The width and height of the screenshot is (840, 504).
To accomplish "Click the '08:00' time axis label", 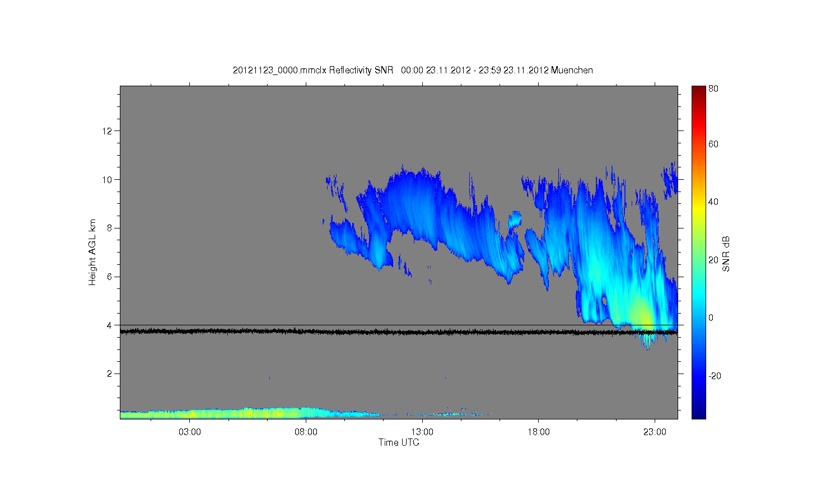I will 306,432.
